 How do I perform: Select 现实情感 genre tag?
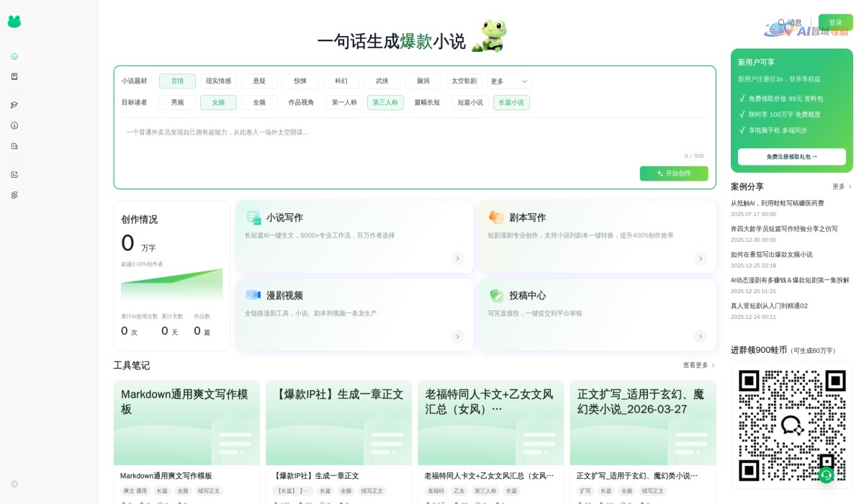218,81
